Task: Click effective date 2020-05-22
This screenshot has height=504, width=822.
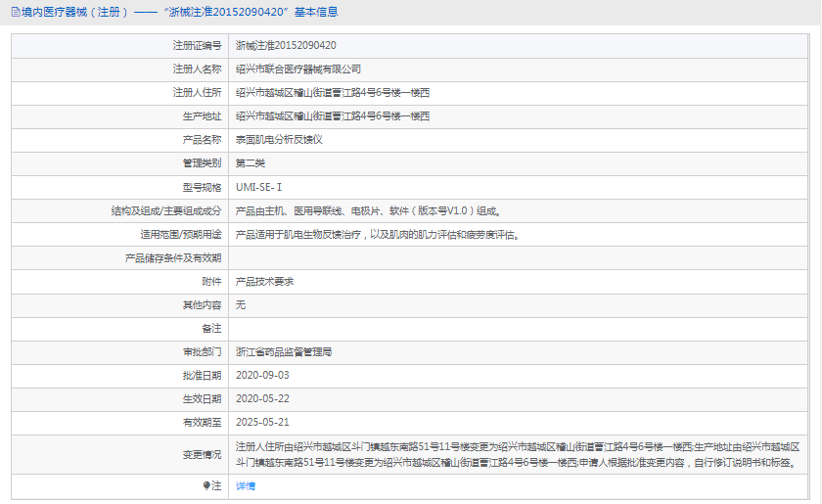Action: pos(262,399)
